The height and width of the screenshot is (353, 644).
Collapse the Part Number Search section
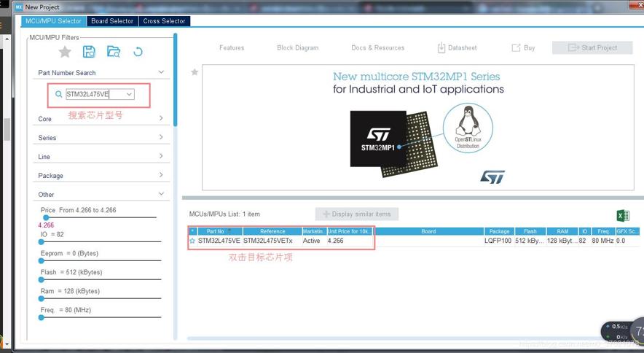click(x=161, y=72)
